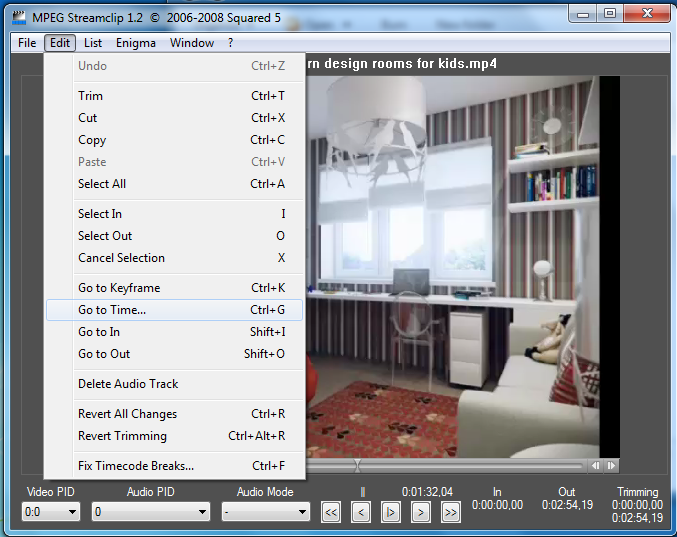Step forward one frame with > button
The height and width of the screenshot is (537, 677).
(421, 512)
